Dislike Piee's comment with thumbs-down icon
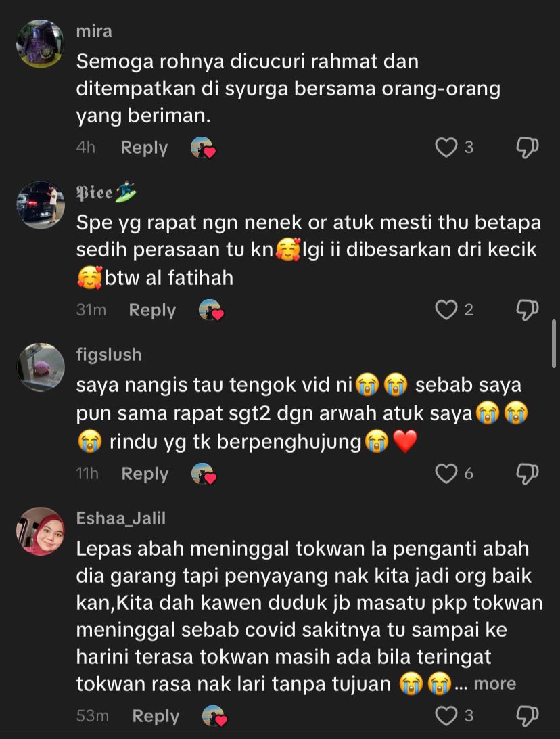Viewport: 560px width, 739px height. click(527, 310)
